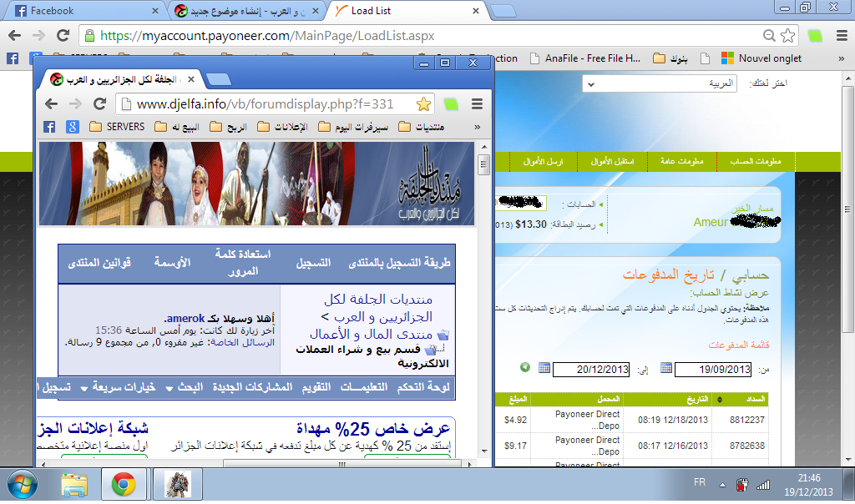
Task: Show hidden bookmarks in the djelfa window
Action: tap(477, 127)
